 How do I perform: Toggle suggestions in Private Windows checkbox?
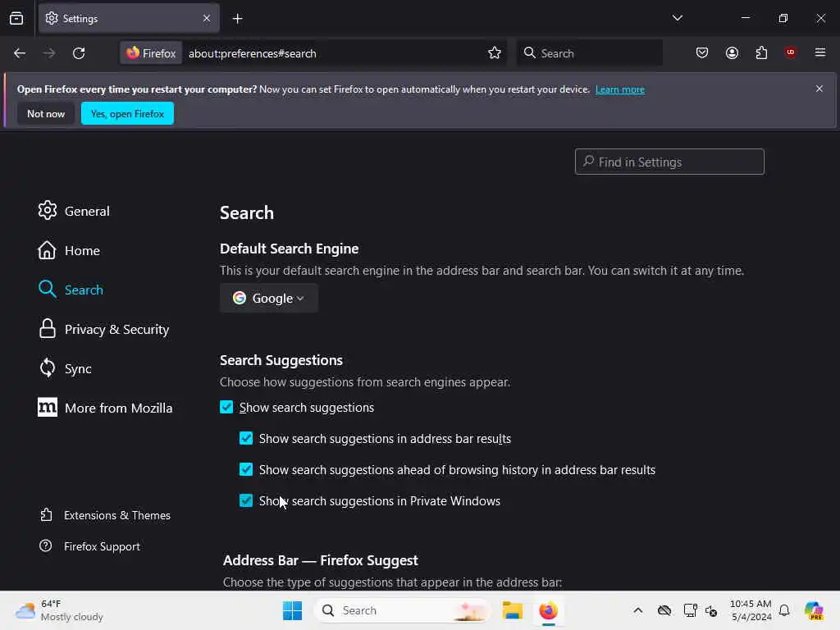(x=246, y=500)
